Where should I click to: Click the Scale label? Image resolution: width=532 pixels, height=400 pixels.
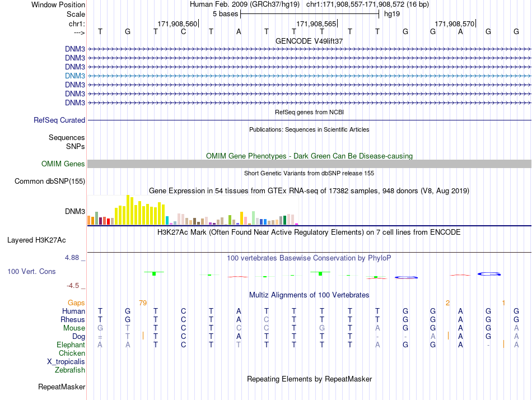[x=76, y=14]
